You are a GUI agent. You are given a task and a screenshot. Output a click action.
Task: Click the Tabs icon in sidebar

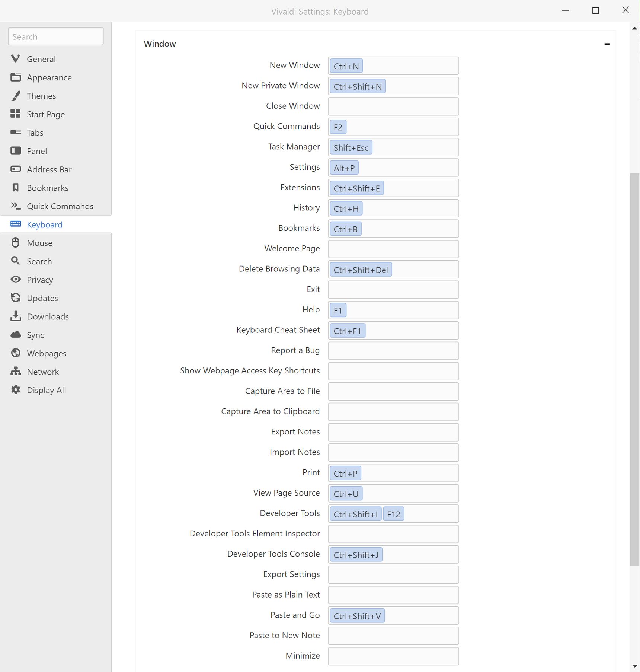click(x=16, y=132)
